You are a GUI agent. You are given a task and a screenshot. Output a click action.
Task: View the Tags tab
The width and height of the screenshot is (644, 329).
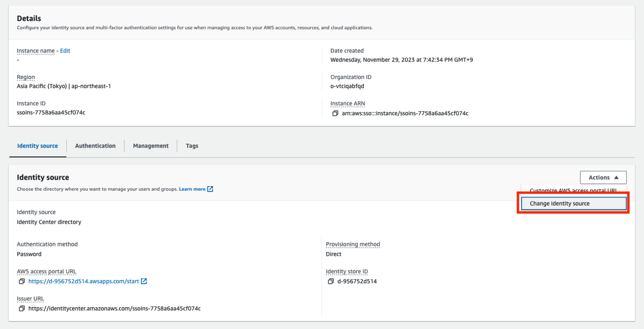pyautogui.click(x=192, y=145)
